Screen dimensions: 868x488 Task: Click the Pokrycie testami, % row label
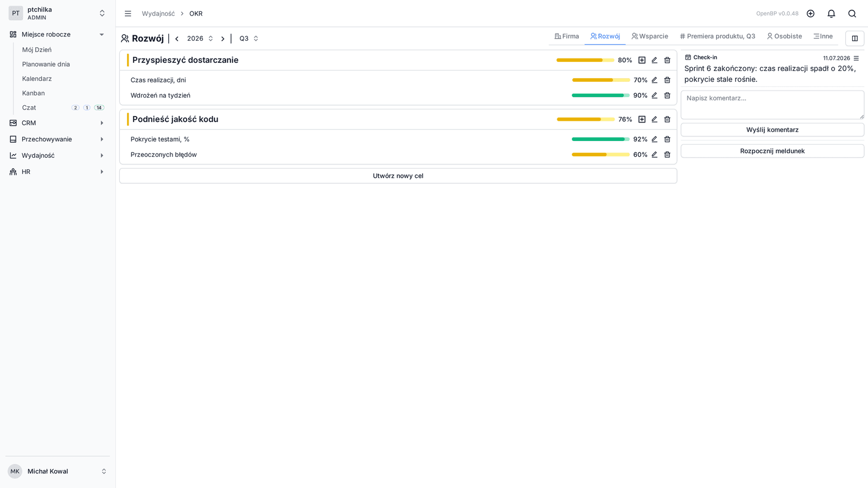click(x=160, y=139)
